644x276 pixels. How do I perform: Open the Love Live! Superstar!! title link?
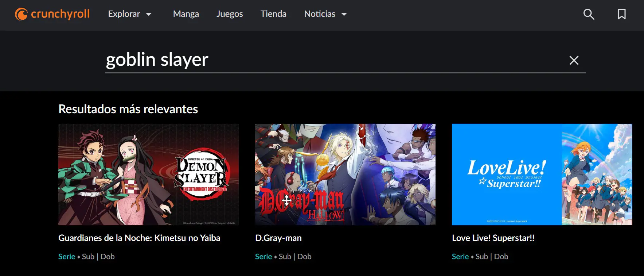[x=493, y=238]
